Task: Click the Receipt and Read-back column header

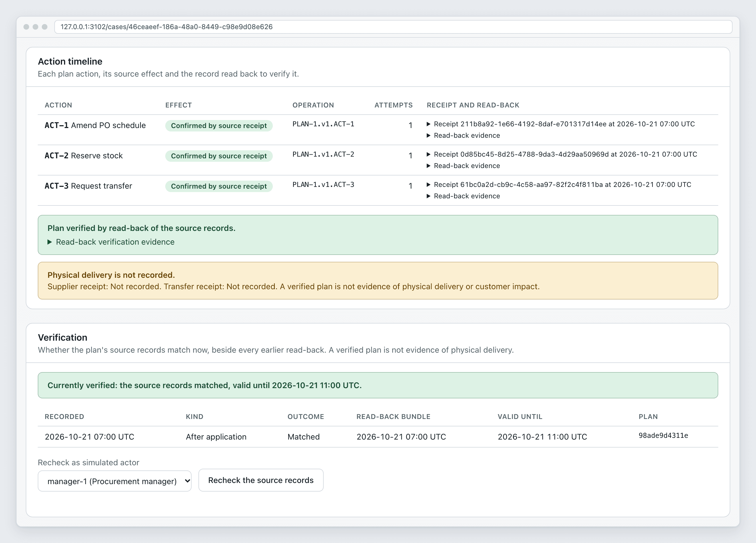Action: [x=473, y=105]
